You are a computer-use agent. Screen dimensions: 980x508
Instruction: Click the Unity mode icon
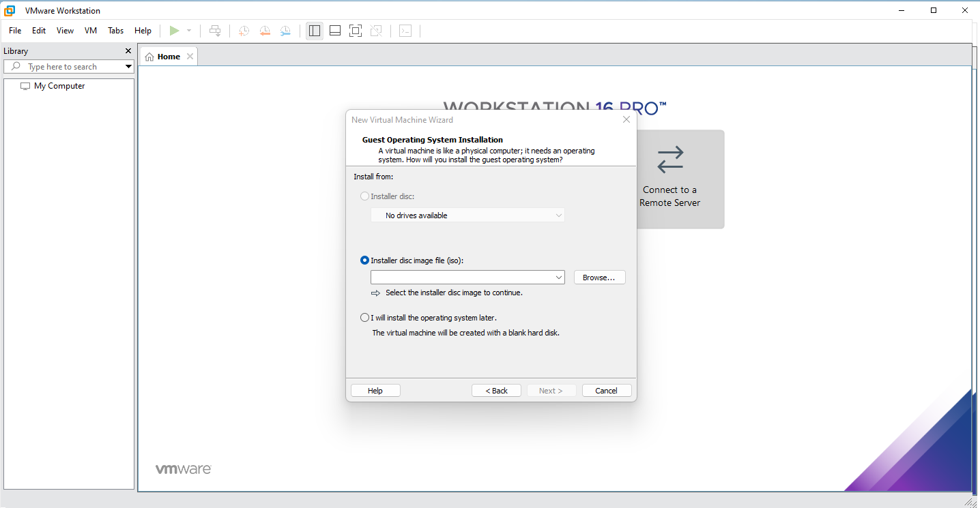(x=376, y=31)
